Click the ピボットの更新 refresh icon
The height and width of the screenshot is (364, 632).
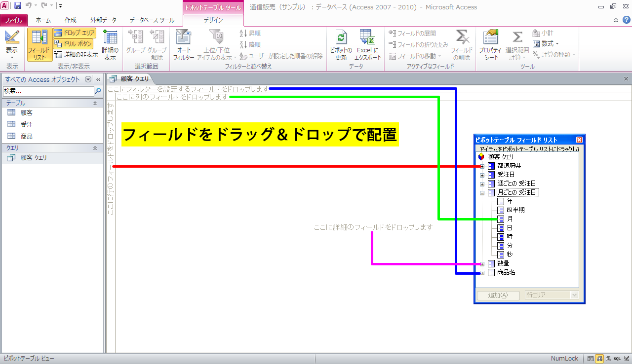[341, 45]
